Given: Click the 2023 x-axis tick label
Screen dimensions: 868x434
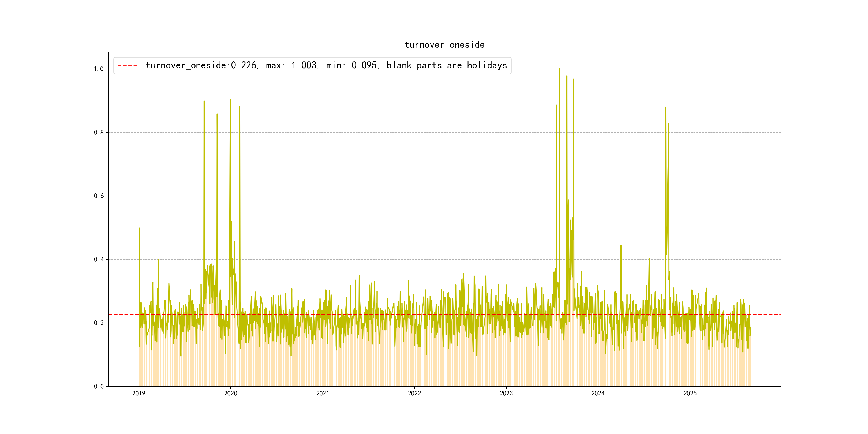Looking at the screenshot, I should tap(506, 393).
